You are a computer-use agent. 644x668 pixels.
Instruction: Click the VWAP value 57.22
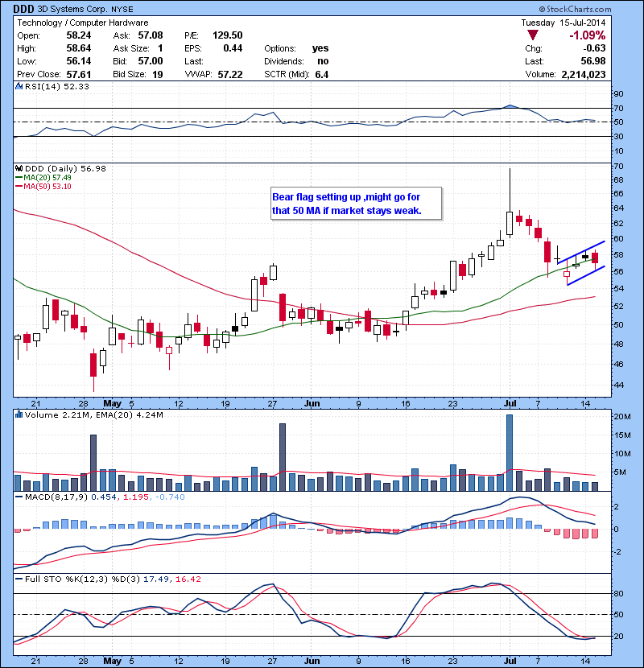[x=230, y=75]
